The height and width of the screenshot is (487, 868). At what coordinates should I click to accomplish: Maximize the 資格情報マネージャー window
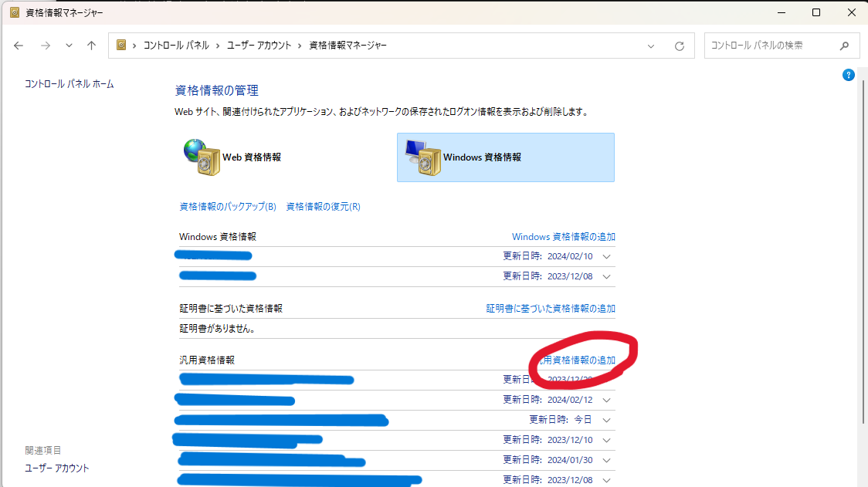816,12
